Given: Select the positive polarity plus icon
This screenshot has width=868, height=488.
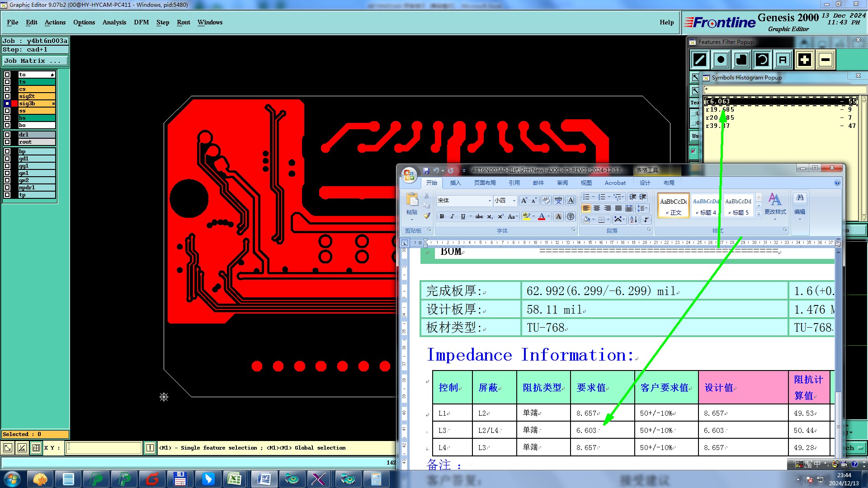Looking at the screenshot, I should (x=805, y=60).
